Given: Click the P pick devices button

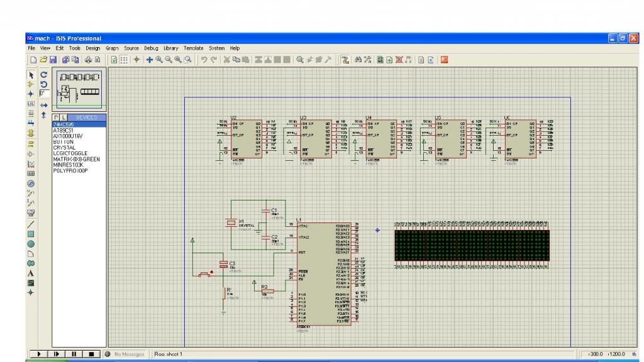Looking at the screenshot, I should [x=56, y=118].
